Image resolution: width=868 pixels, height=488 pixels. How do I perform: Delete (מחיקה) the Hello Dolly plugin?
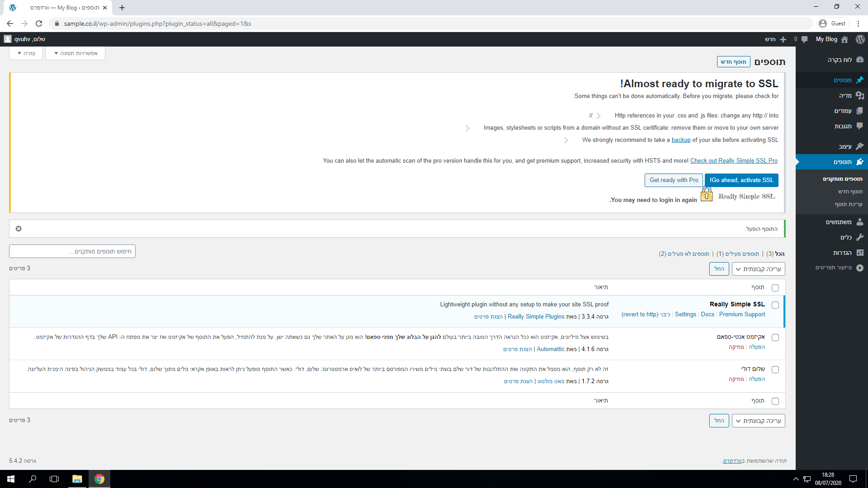coord(736,379)
